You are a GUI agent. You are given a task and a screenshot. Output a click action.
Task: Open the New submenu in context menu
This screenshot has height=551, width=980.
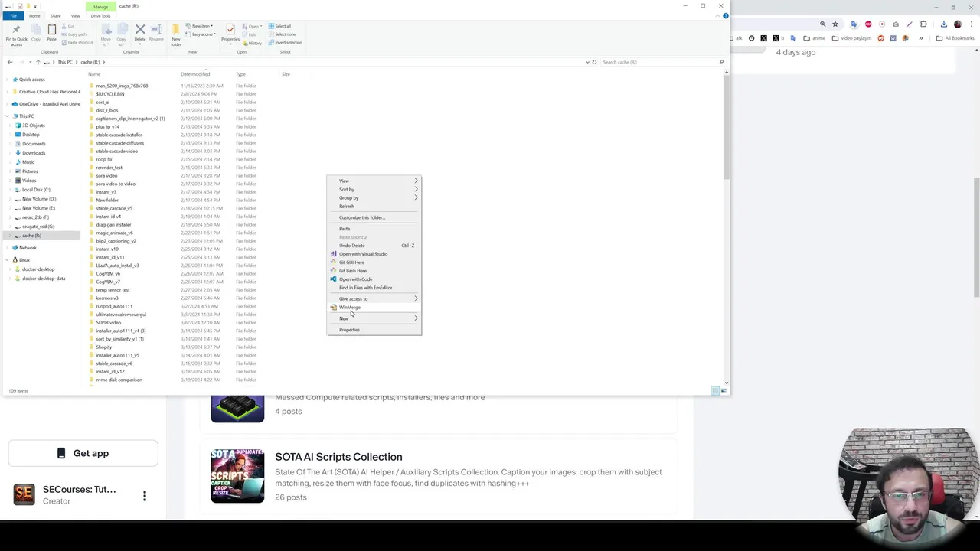point(374,318)
